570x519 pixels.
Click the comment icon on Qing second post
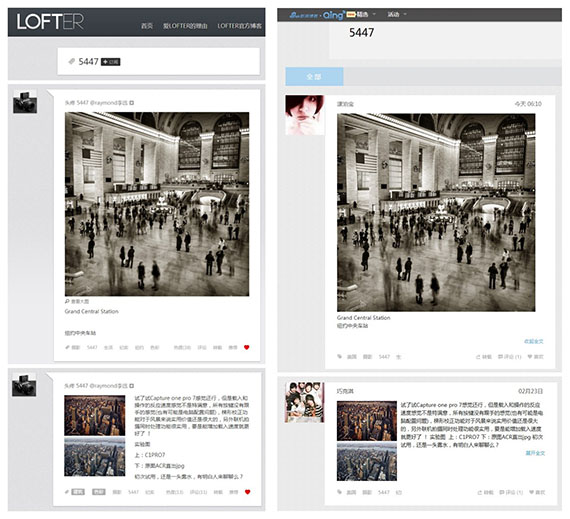coord(501,492)
